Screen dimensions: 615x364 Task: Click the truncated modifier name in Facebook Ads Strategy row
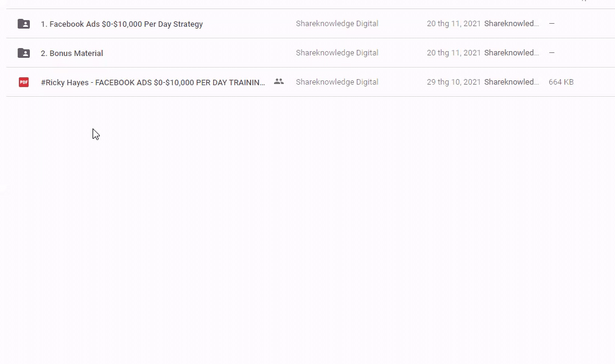click(x=511, y=24)
